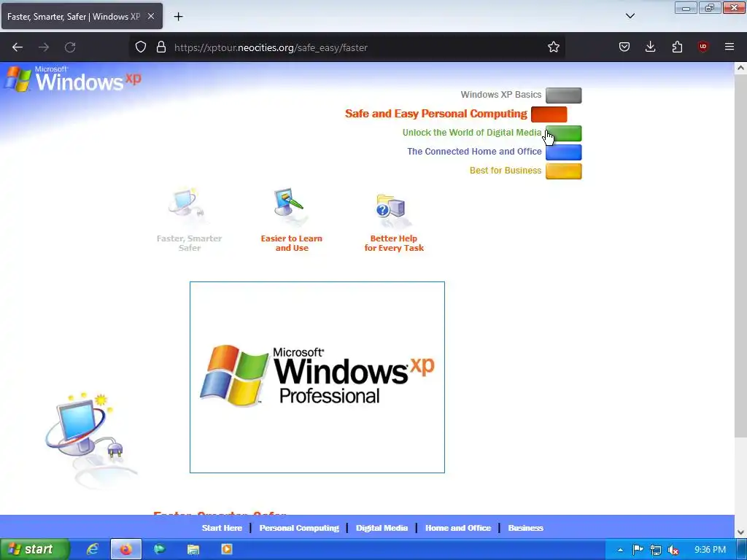Select the Faster, Smarter Safer label
The width and height of the screenshot is (747, 560).
(x=189, y=244)
